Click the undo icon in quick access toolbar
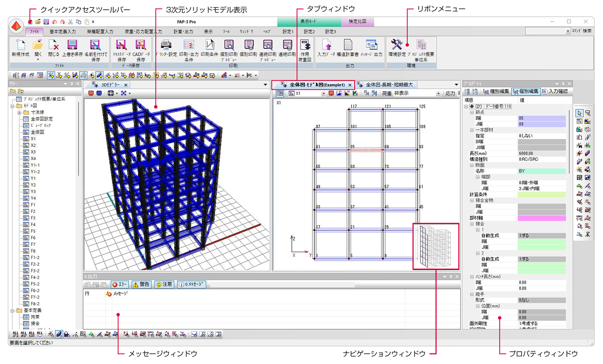The width and height of the screenshot is (603, 364). coord(54,22)
